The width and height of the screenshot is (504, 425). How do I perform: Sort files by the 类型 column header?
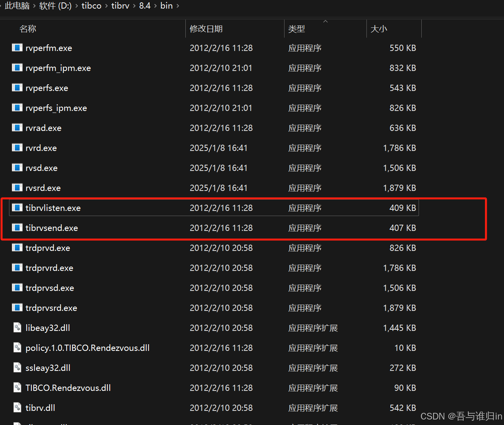[x=297, y=29]
